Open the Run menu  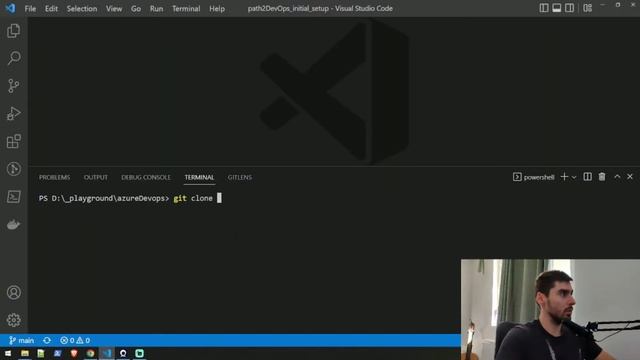[x=156, y=9]
